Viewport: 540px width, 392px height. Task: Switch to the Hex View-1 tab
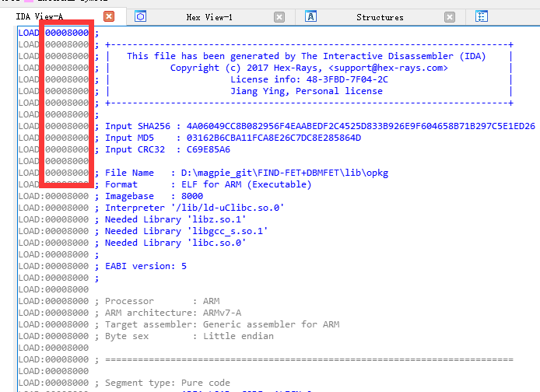pos(209,17)
